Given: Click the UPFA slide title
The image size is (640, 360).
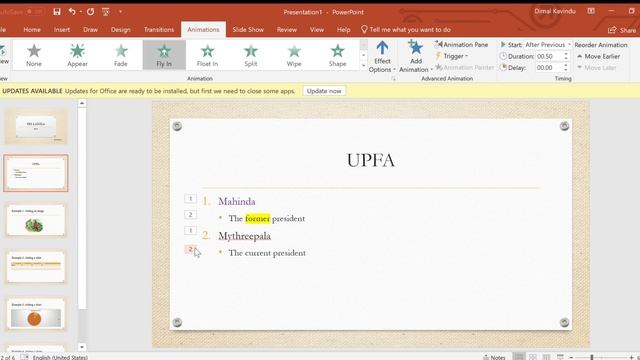Looking at the screenshot, I should pyautogui.click(x=371, y=160).
